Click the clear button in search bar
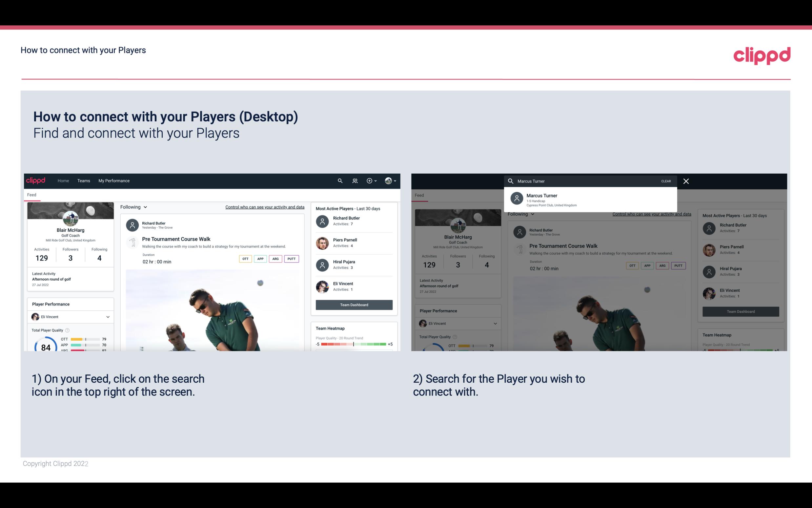Viewport: 812px width, 508px height. (x=666, y=181)
